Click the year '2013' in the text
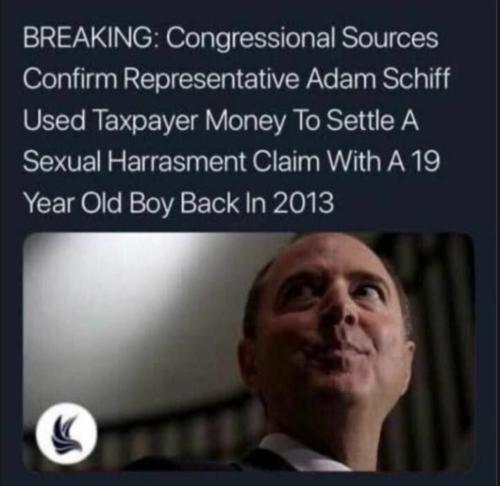 tap(304, 202)
